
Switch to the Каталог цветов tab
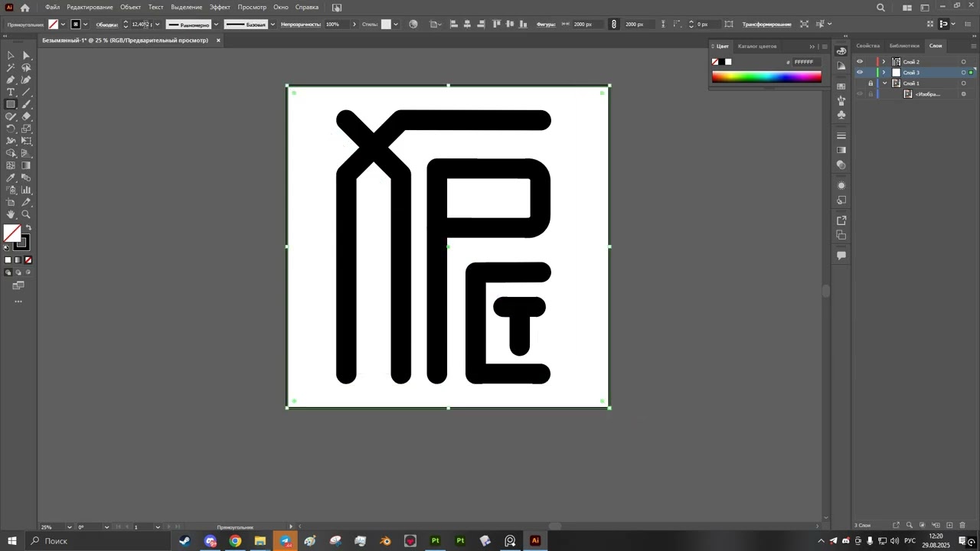(x=757, y=46)
